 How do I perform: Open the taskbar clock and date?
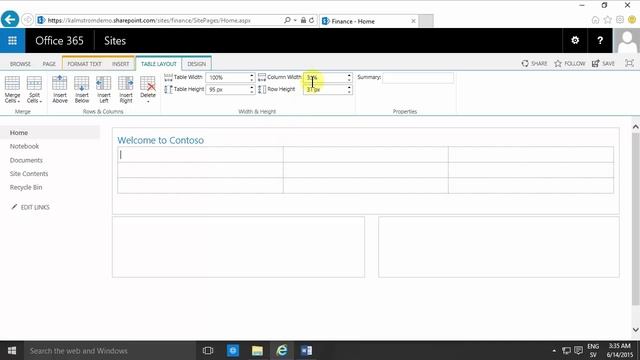point(619,351)
